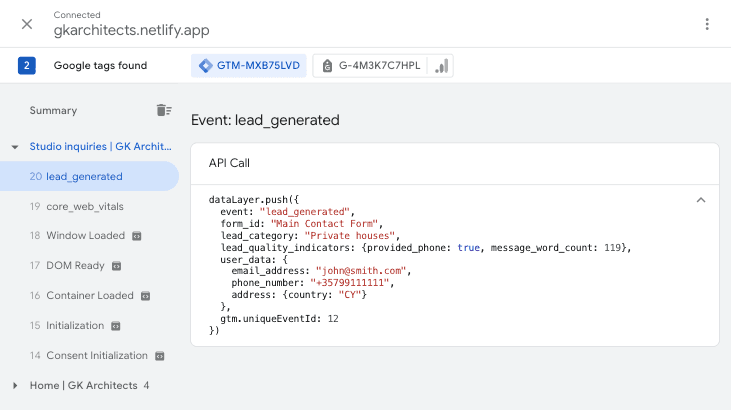
Task: Click the gtm.uniqueEventId: 12 line
Action: click(x=279, y=319)
